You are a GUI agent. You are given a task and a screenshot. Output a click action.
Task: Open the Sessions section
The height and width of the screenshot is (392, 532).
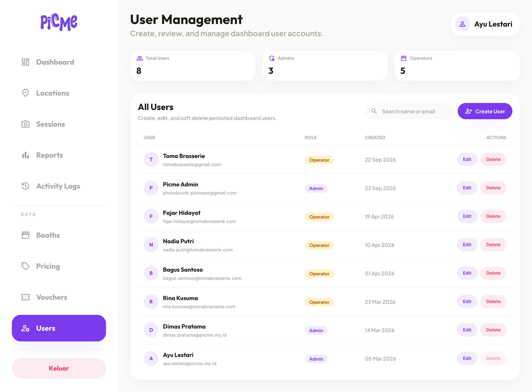coord(59,124)
